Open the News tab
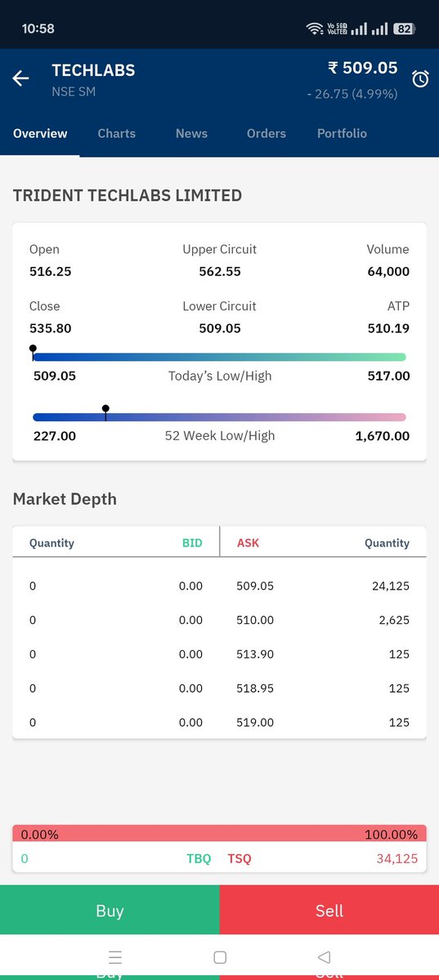439x980 pixels. pos(191,133)
